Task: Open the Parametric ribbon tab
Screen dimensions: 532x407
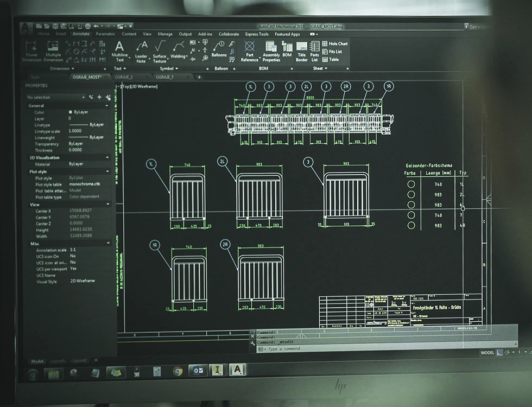Action: (x=105, y=34)
